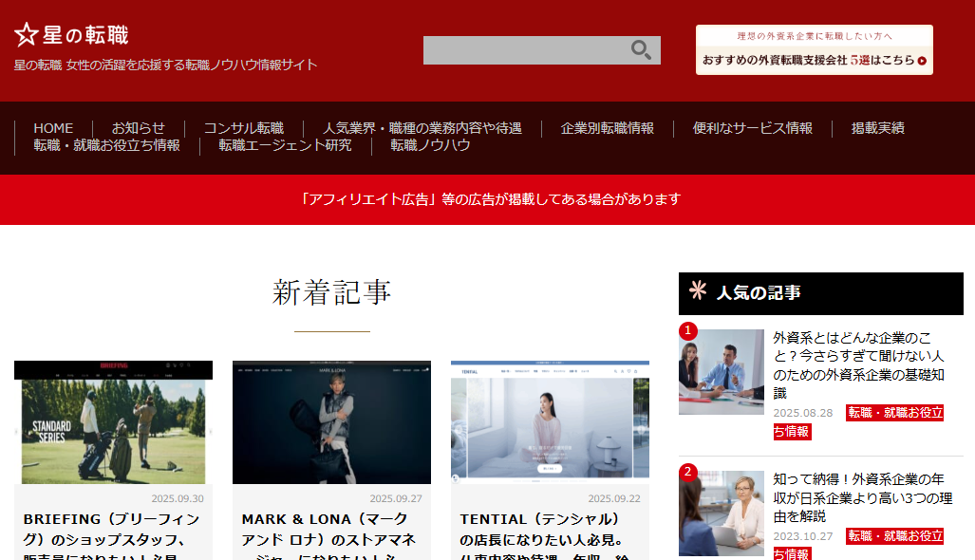Select 企業別転職情報 from the menu

pyautogui.click(x=608, y=127)
